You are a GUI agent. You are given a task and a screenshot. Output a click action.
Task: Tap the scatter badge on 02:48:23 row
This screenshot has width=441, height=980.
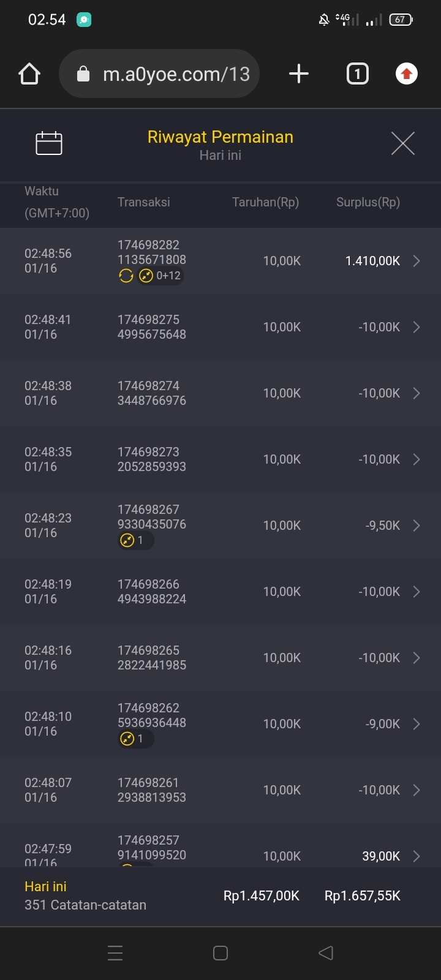coord(135,540)
